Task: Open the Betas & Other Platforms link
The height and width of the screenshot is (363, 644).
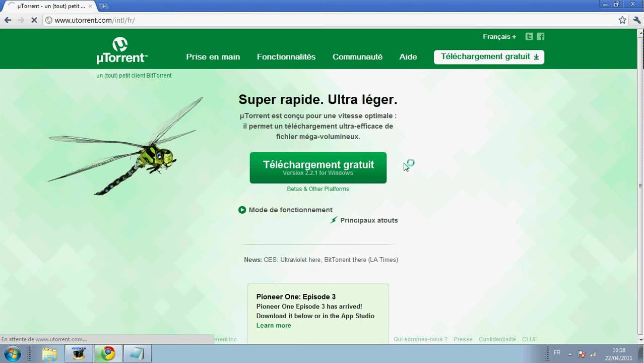Action: click(x=318, y=189)
